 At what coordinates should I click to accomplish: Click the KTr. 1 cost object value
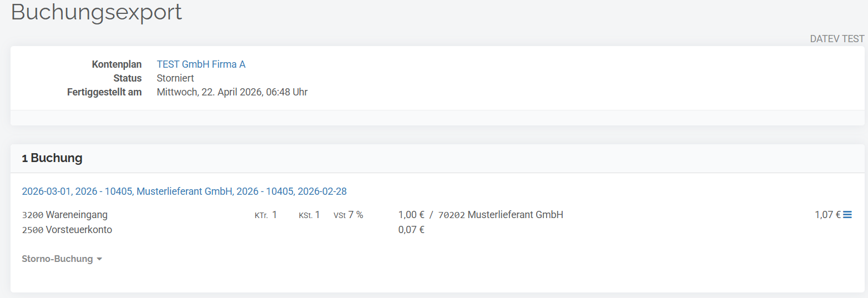click(266, 215)
